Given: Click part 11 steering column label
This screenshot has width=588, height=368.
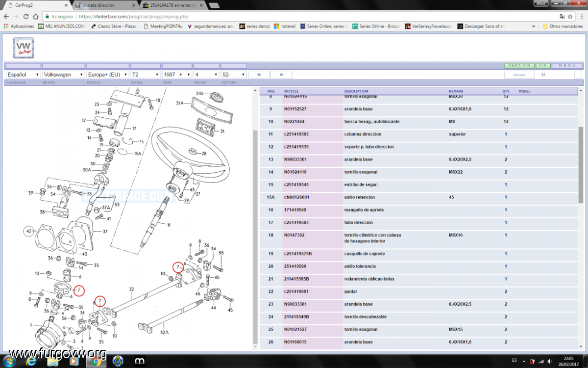Looking at the screenshot, I should (x=169, y=225).
